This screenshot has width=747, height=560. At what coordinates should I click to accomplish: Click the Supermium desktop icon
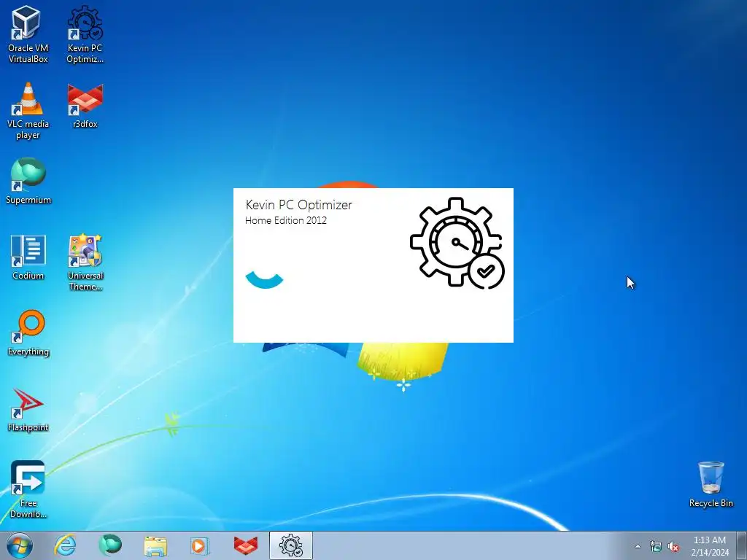point(28,181)
